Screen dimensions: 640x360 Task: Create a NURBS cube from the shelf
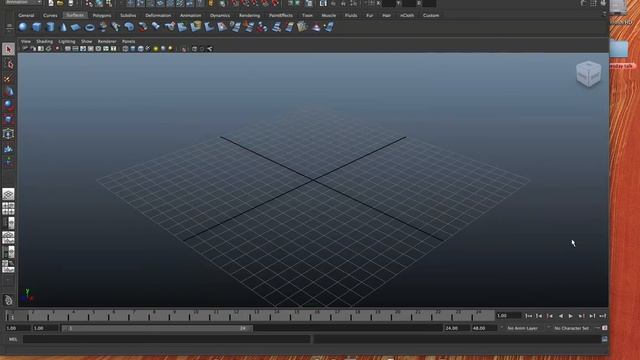37,27
